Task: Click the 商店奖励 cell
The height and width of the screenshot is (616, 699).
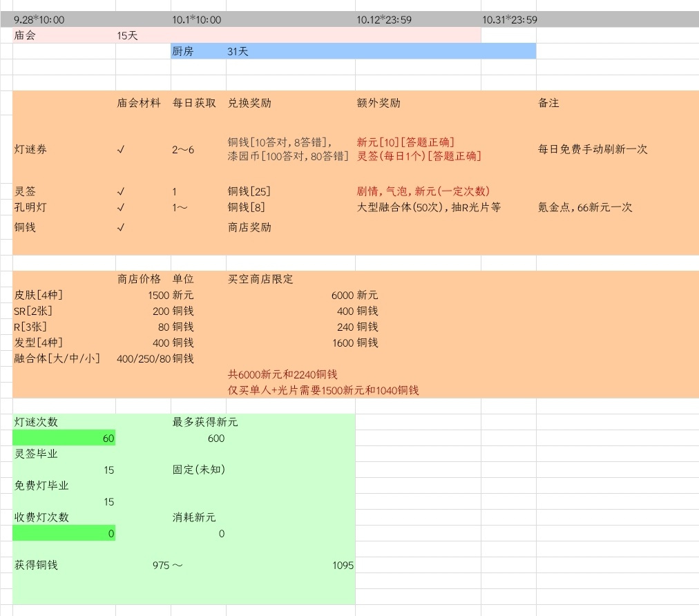Action: pos(249,227)
